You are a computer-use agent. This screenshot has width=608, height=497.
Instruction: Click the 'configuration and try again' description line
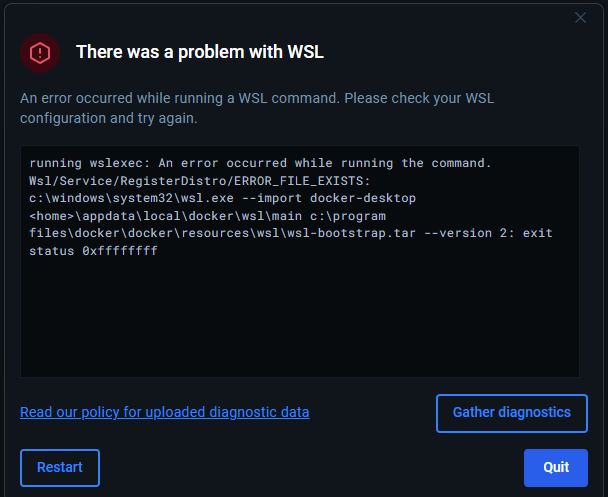coord(108,117)
